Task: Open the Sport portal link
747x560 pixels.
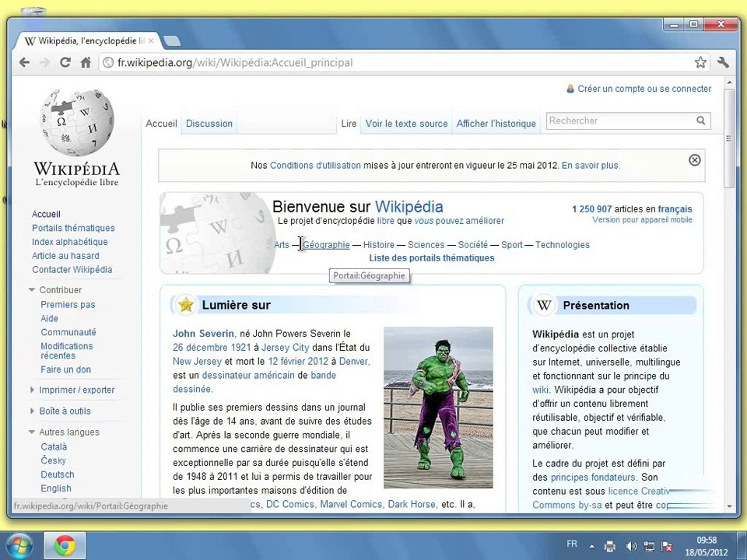Action: click(512, 245)
